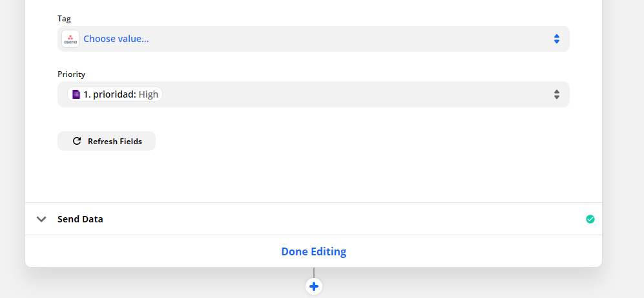The image size is (644, 298).
Task: Click the Asana logo in Tag field
Action: pyautogui.click(x=70, y=39)
